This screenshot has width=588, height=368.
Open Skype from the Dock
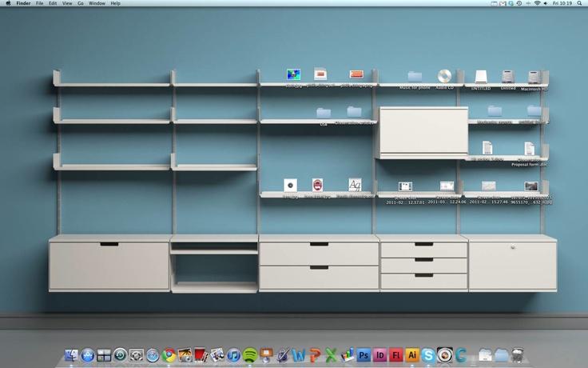(428, 355)
